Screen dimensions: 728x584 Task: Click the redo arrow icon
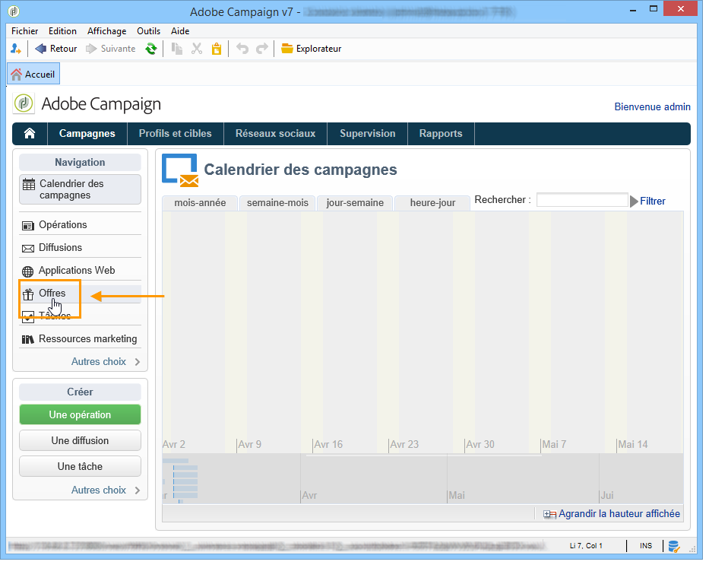pyautogui.click(x=262, y=49)
